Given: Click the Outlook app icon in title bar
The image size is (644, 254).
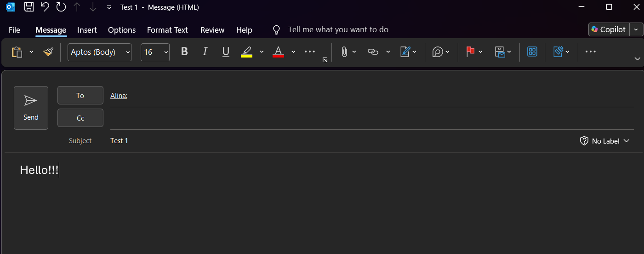Looking at the screenshot, I should [10, 7].
